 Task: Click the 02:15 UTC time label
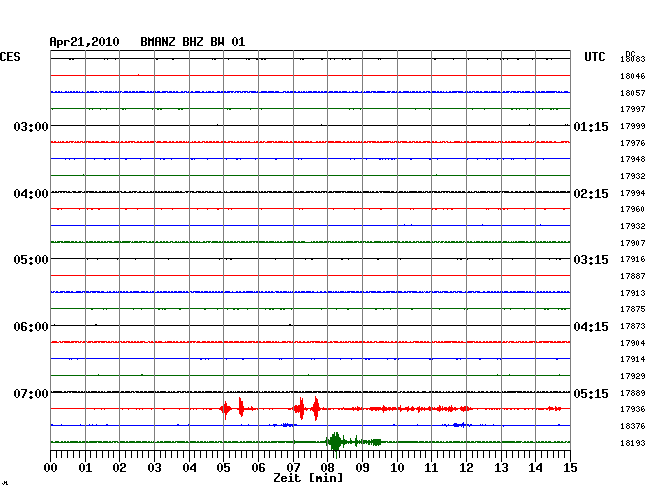591,194
